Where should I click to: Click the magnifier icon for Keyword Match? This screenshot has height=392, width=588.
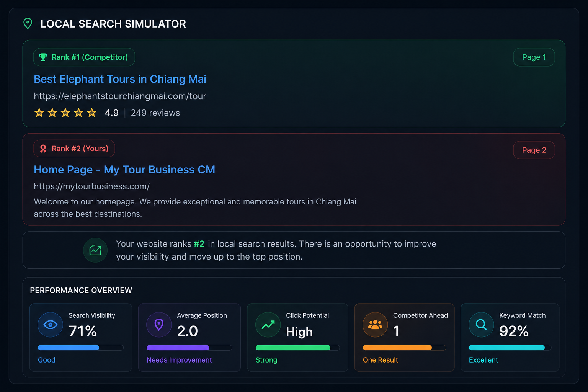[x=481, y=325]
